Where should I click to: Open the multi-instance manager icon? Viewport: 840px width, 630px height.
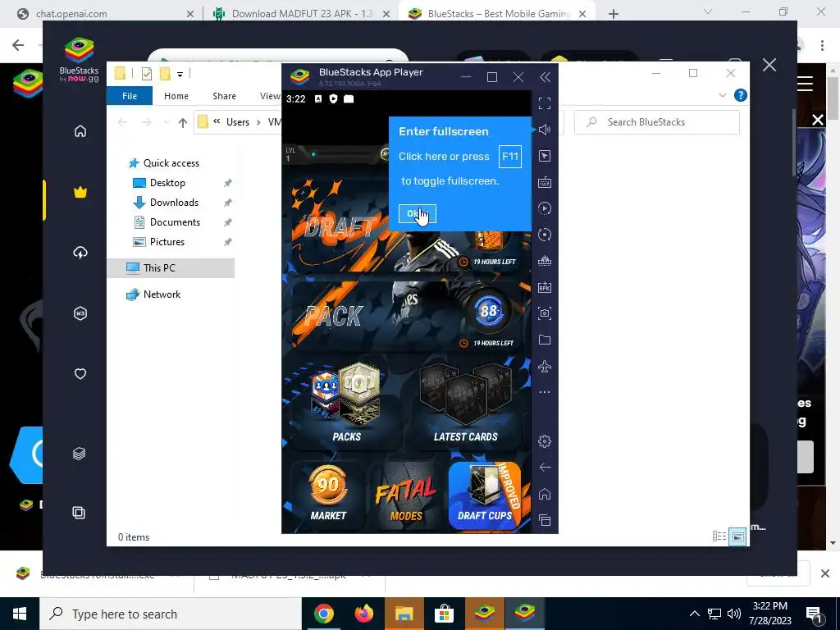pos(545,261)
